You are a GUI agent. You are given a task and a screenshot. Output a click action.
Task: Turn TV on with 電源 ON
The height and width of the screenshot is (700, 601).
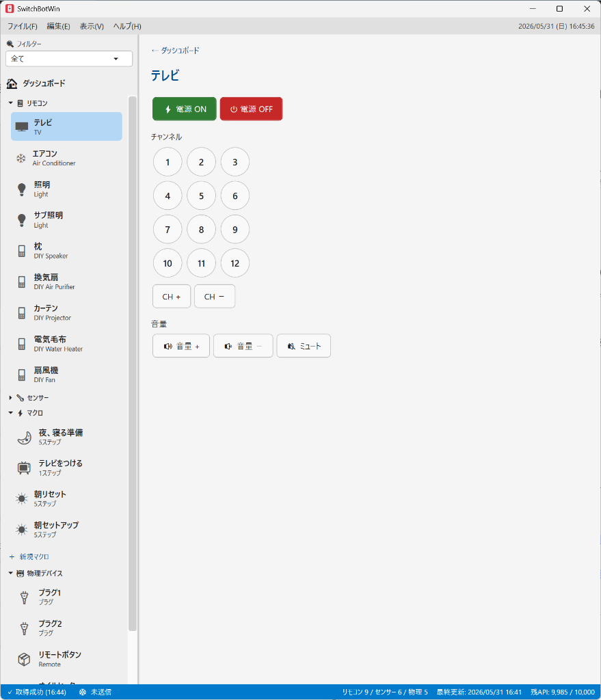point(185,109)
